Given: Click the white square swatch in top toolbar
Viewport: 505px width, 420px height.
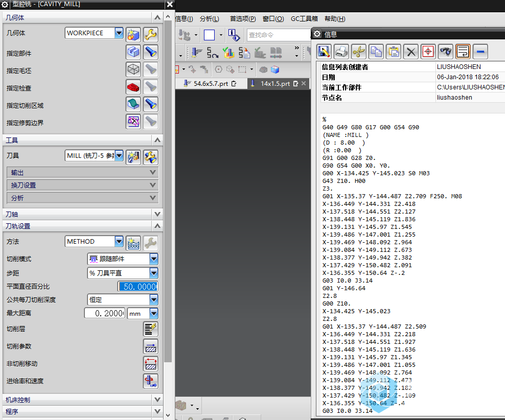Looking at the screenshot, I should coord(209,35).
